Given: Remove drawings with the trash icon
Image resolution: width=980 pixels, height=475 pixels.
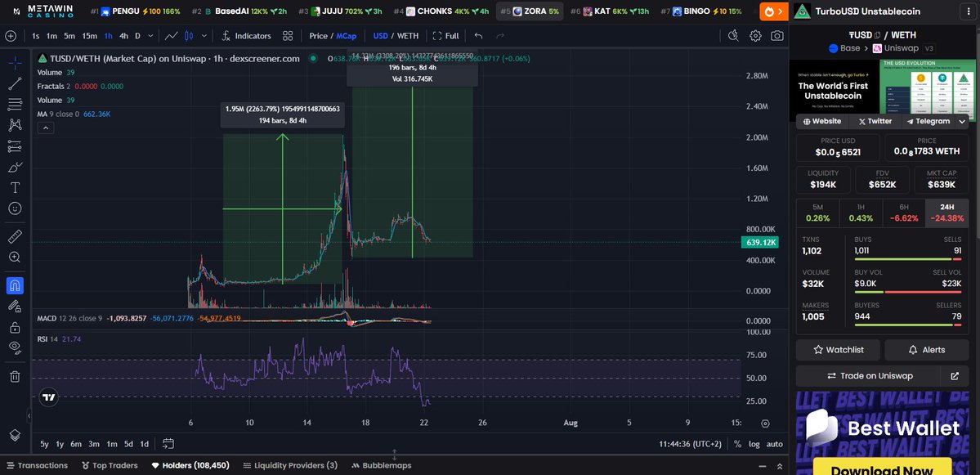Looking at the screenshot, I should tap(15, 376).
